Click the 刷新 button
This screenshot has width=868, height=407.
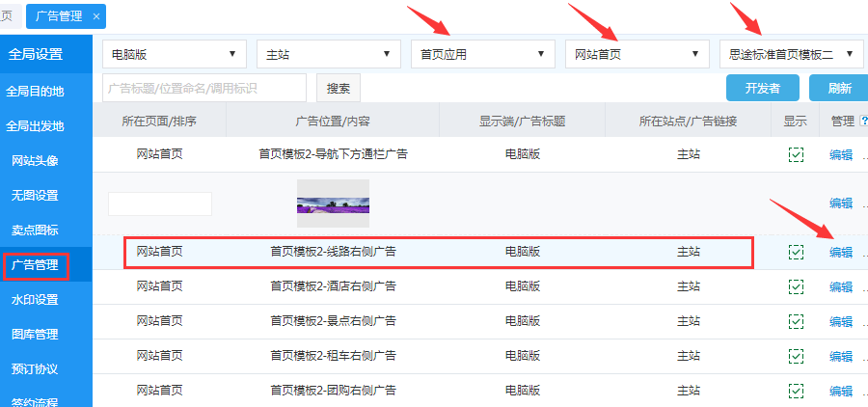(837, 88)
